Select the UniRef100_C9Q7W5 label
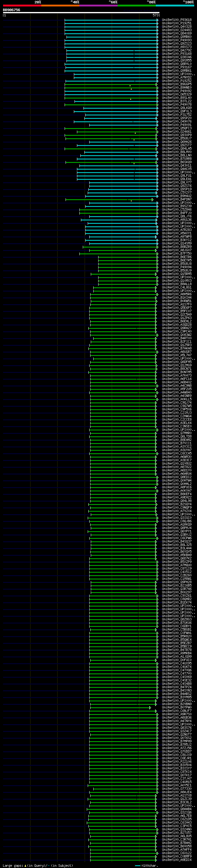Image resolution: width=197 pixels, height=868 pixels. click(x=176, y=406)
